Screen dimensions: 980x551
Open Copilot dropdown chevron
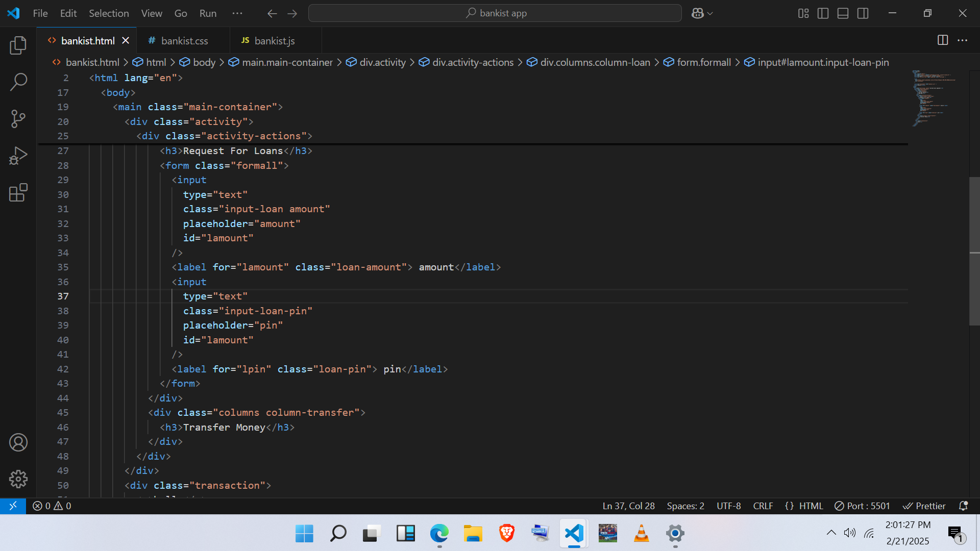pyautogui.click(x=710, y=13)
